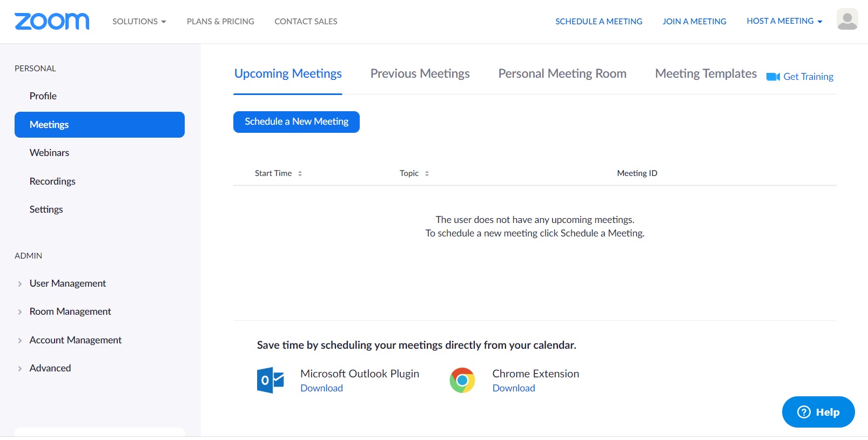Click Join a Meeting link

(x=695, y=22)
